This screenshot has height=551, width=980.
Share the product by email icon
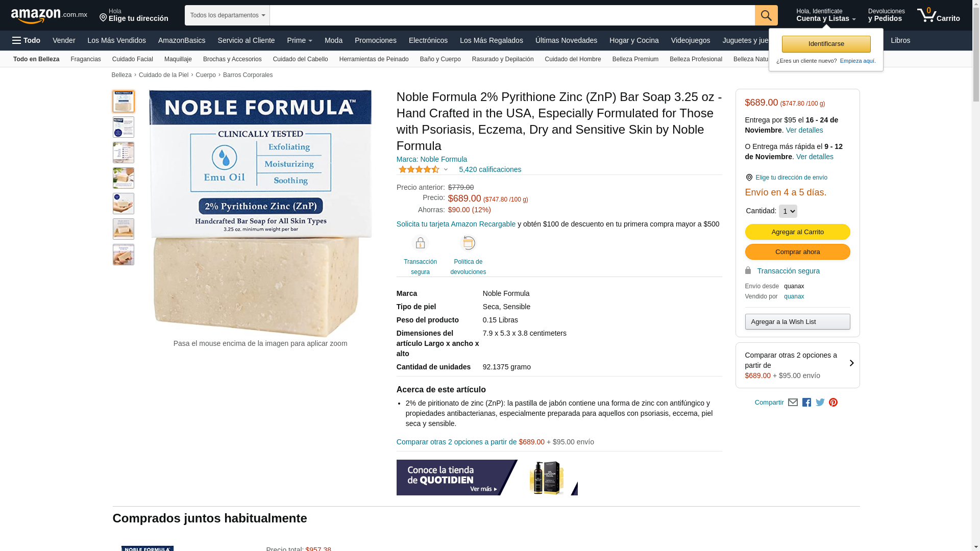(793, 403)
